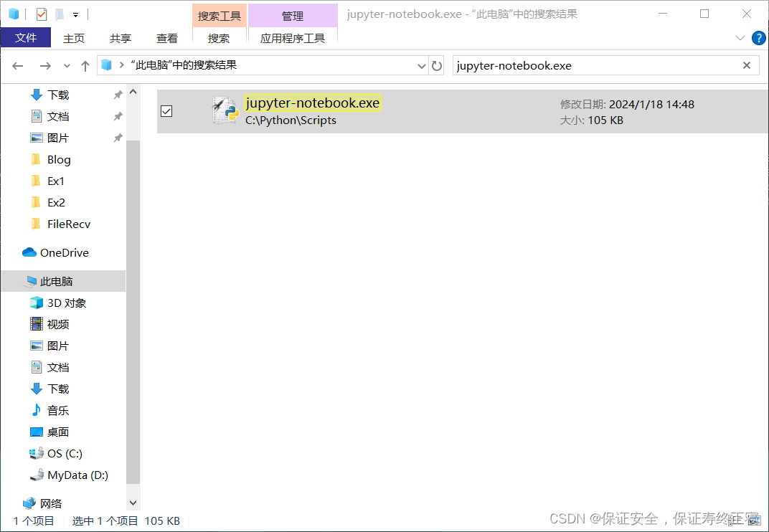This screenshot has height=532, width=769.
Task: Go forward with the right arrow
Action: click(45, 66)
